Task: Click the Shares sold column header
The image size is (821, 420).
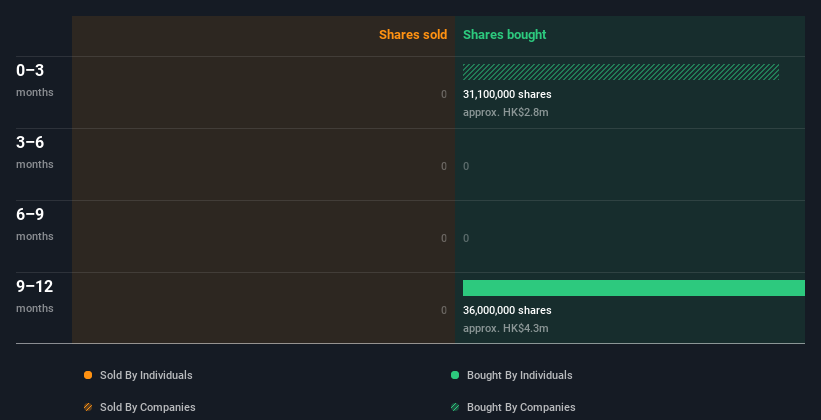Action: pyautogui.click(x=413, y=35)
